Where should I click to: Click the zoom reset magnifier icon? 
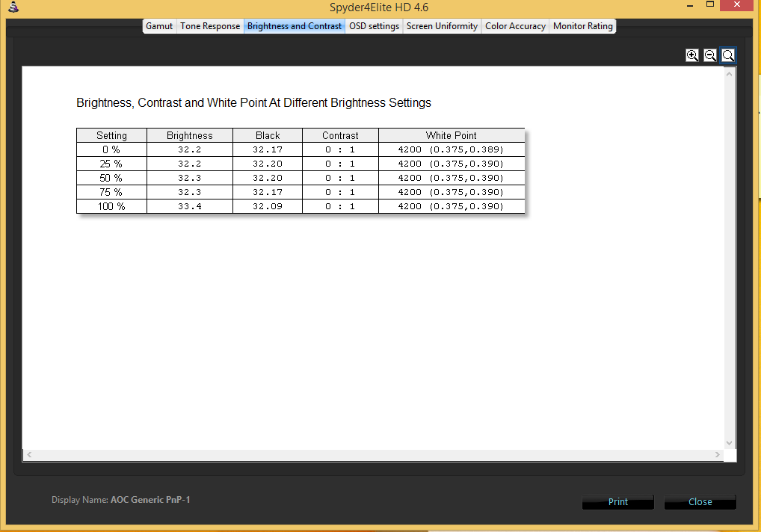[x=728, y=55]
